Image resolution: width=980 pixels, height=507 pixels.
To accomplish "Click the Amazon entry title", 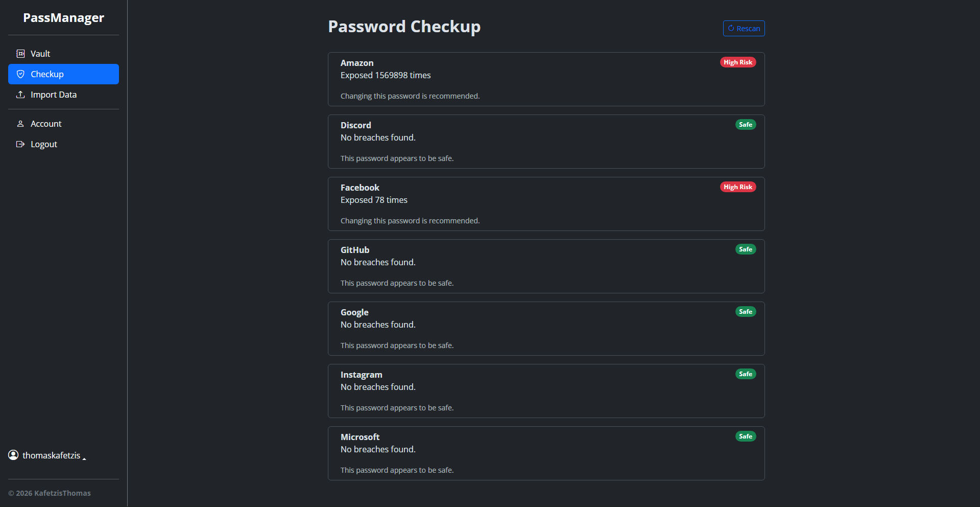I will (x=357, y=63).
